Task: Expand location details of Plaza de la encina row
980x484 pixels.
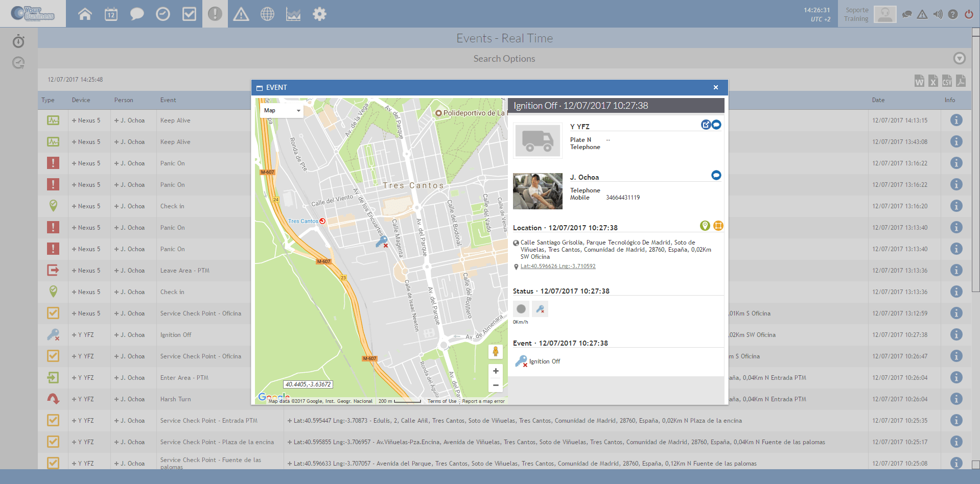Action: click(x=290, y=442)
